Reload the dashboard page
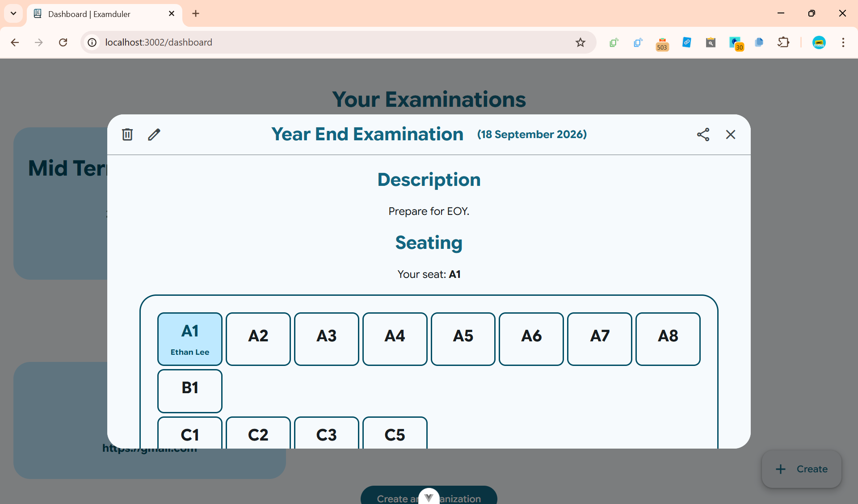This screenshot has width=858, height=504. click(x=63, y=42)
